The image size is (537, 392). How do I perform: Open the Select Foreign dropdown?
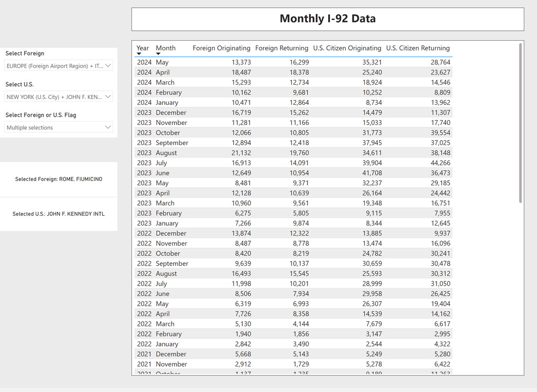tap(58, 66)
